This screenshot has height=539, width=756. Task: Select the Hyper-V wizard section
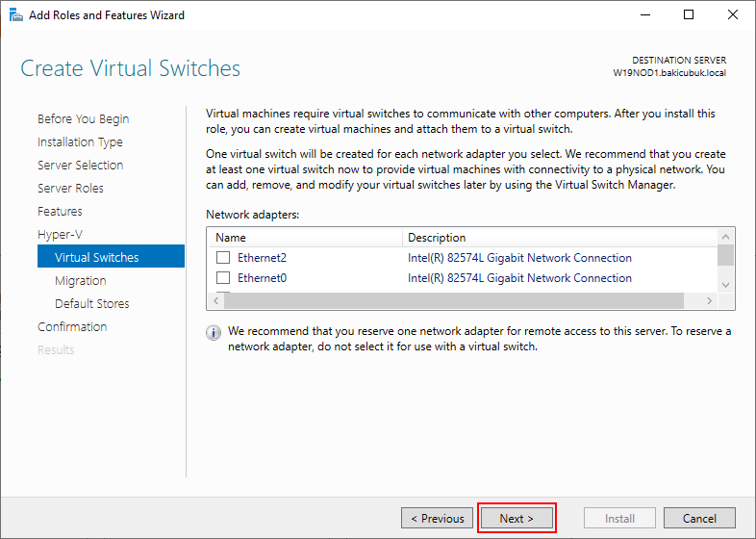(60, 235)
